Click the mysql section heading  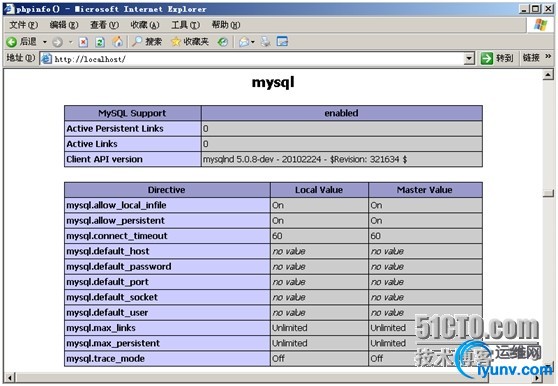pos(273,83)
